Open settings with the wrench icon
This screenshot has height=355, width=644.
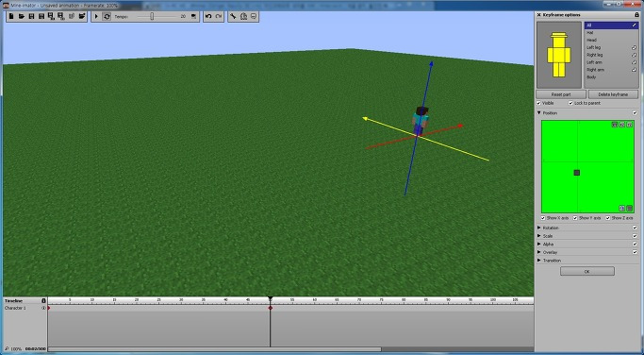(233, 16)
